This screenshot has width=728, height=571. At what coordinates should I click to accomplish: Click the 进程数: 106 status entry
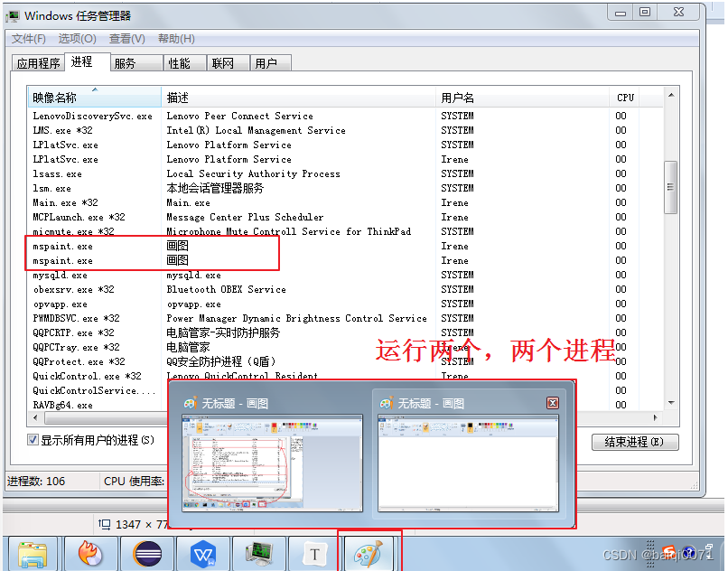point(36,481)
